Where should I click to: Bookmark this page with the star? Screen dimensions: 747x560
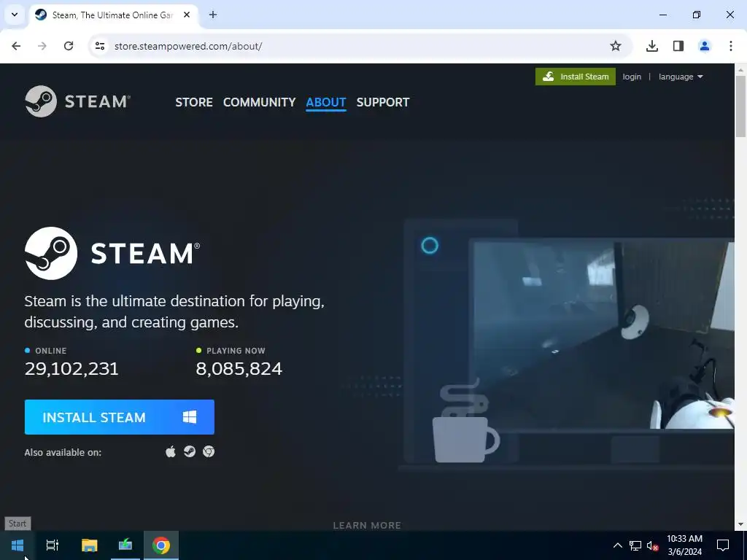pyautogui.click(x=616, y=46)
